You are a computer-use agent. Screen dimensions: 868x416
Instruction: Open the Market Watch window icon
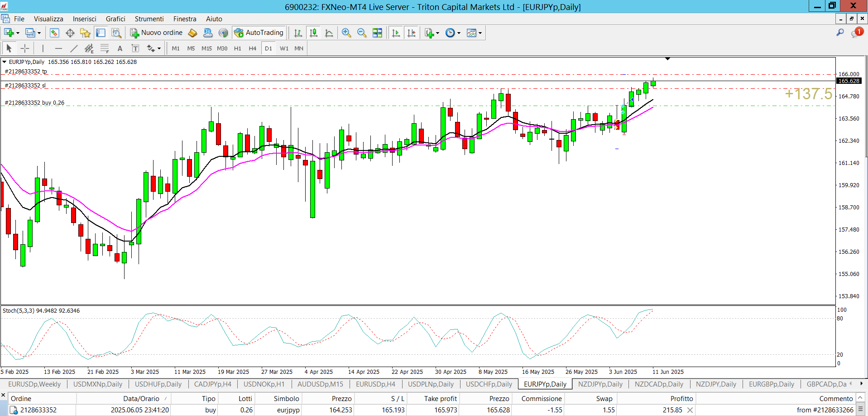click(x=54, y=33)
